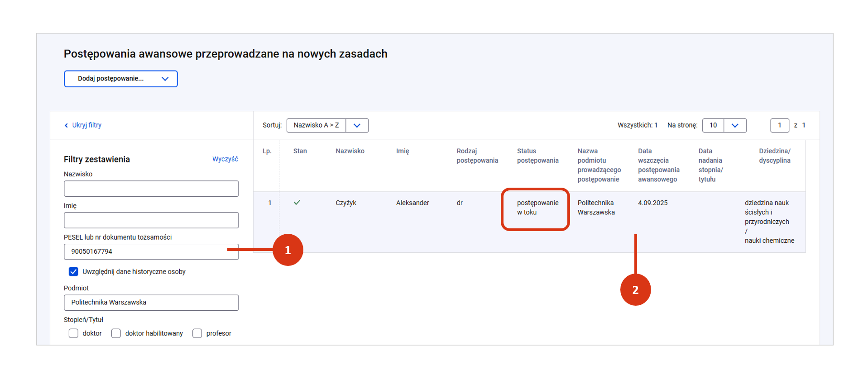Enable the profesor checkbox
868x388 pixels.
click(x=197, y=333)
